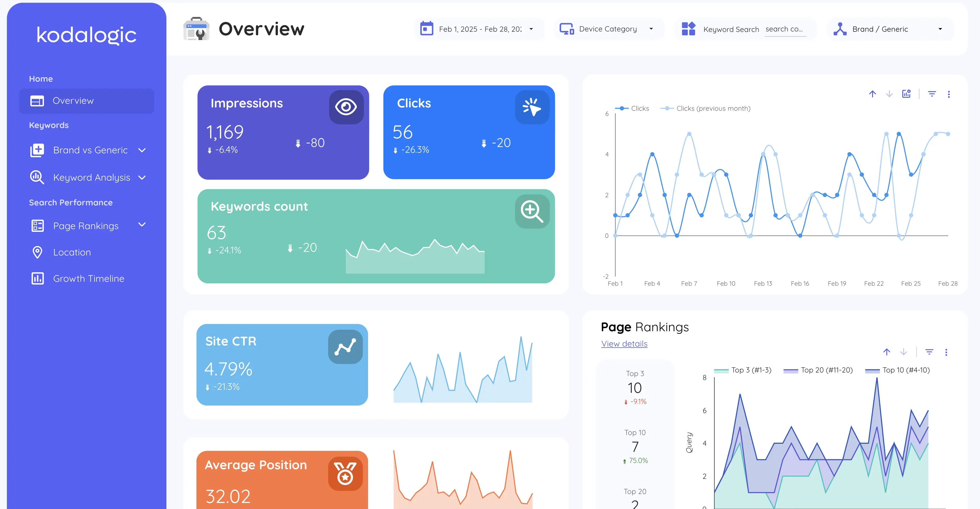Screen dimensions: 980x509
Task: Expand the Page Rankings sidebar chevron
Action: (142, 224)
